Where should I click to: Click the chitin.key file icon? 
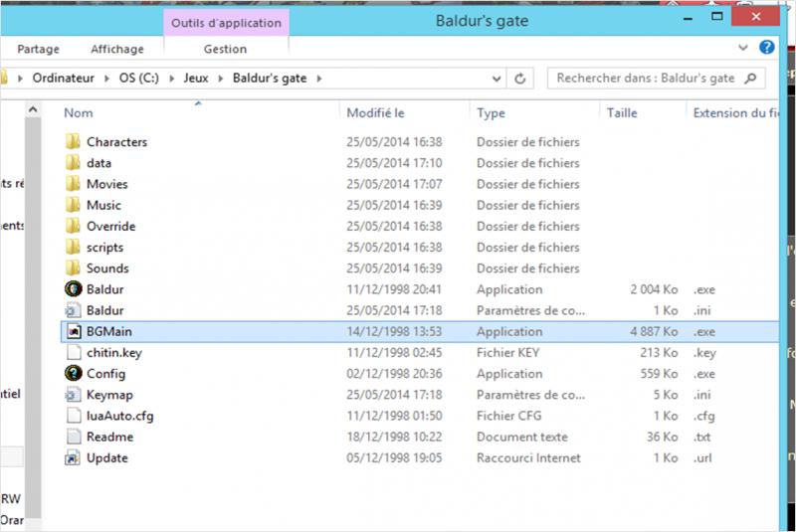point(74,352)
